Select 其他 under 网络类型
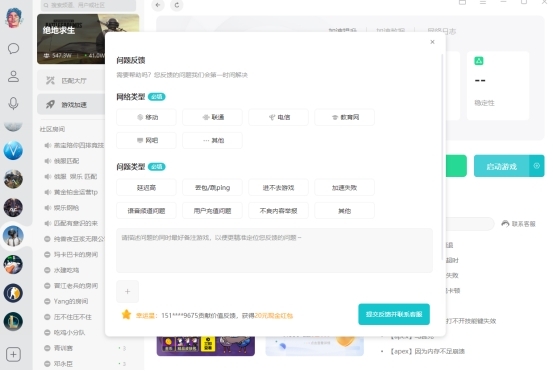This screenshot has height=371, width=553. point(212,140)
